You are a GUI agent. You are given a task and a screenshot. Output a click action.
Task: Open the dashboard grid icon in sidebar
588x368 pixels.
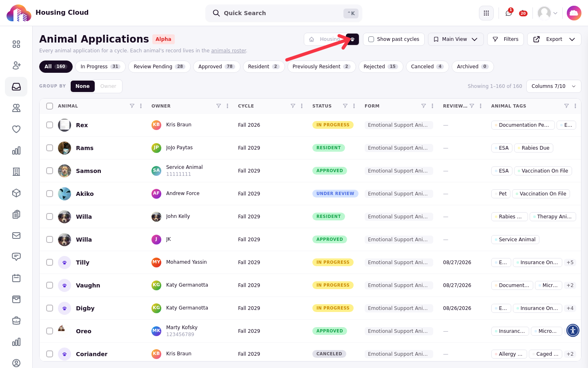pyautogui.click(x=16, y=44)
